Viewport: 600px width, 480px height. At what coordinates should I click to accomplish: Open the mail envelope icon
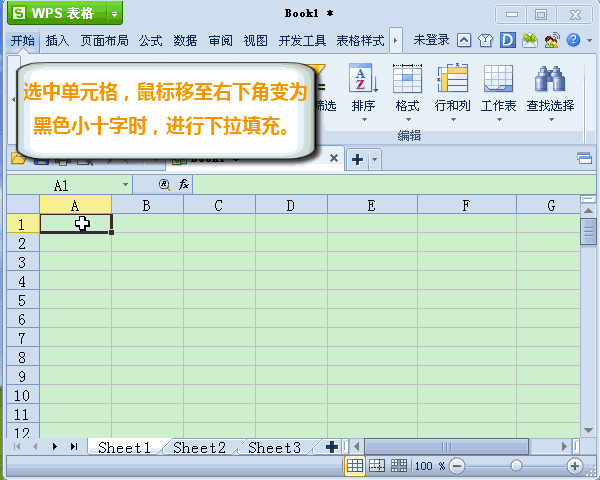[530, 40]
